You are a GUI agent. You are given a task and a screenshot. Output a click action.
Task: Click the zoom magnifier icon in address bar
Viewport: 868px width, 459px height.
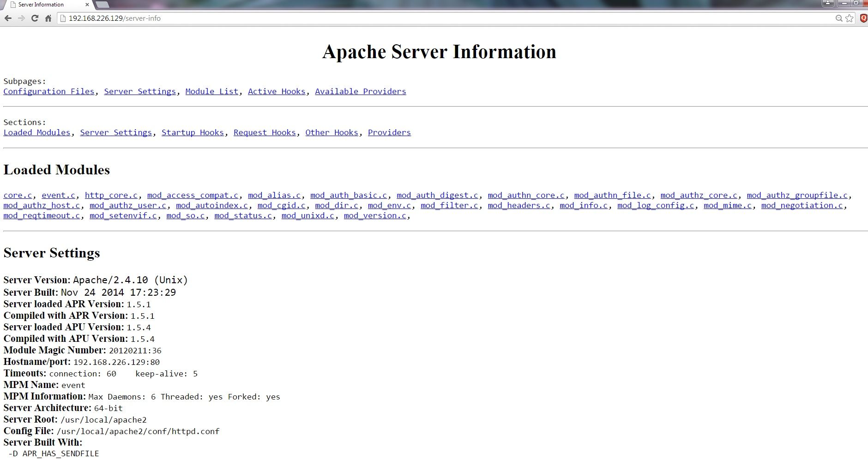click(839, 18)
